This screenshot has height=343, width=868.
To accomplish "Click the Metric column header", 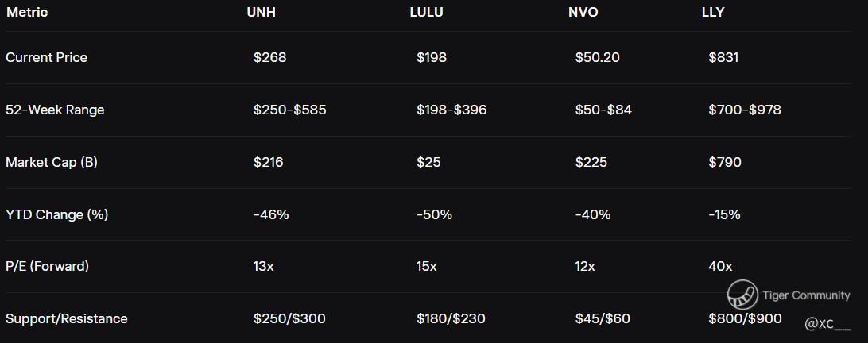I will [27, 12].
